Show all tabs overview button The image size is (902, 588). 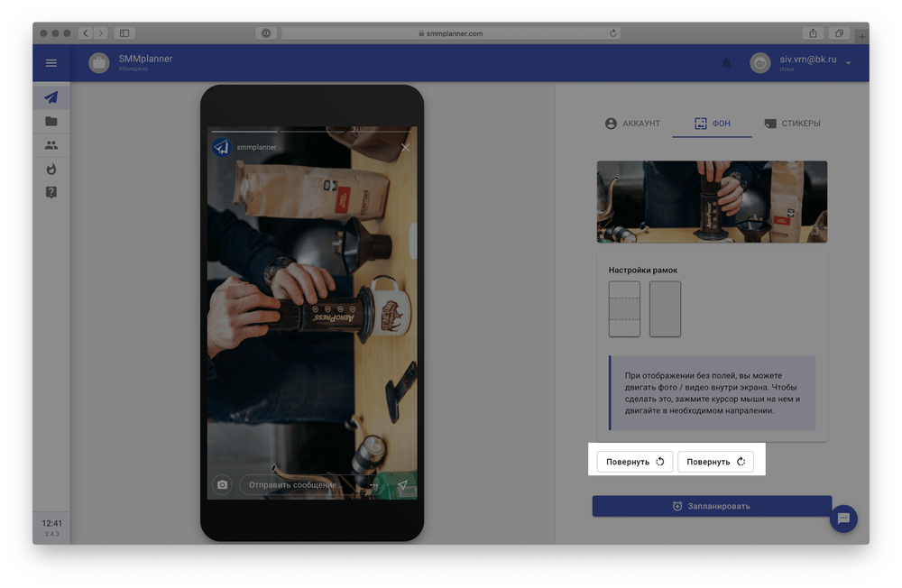(x=839, y=32)
